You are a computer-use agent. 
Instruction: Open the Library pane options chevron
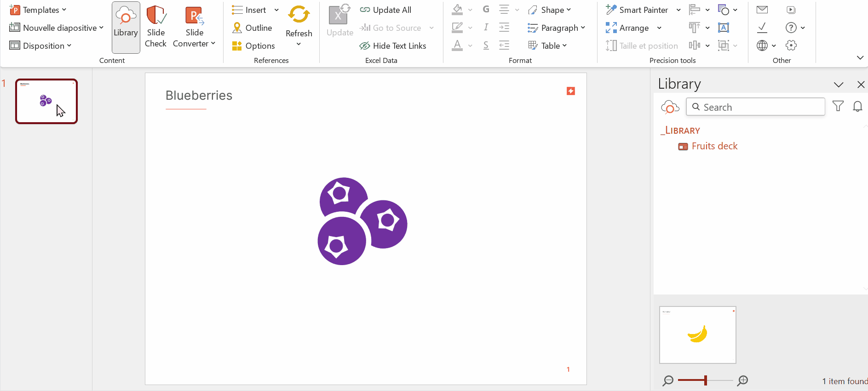pyautogui.click(x=839, y=85)
